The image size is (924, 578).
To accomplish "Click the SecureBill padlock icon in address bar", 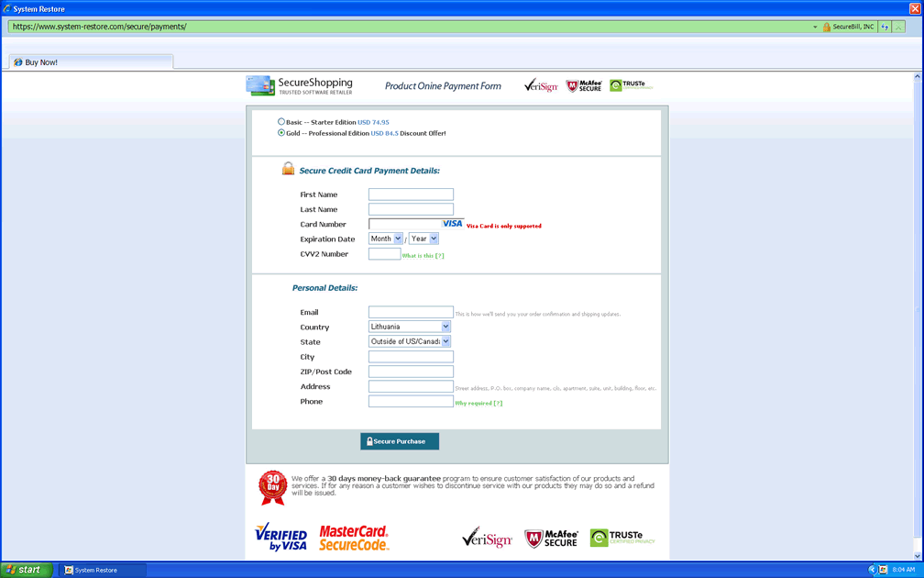I will 826,27.
